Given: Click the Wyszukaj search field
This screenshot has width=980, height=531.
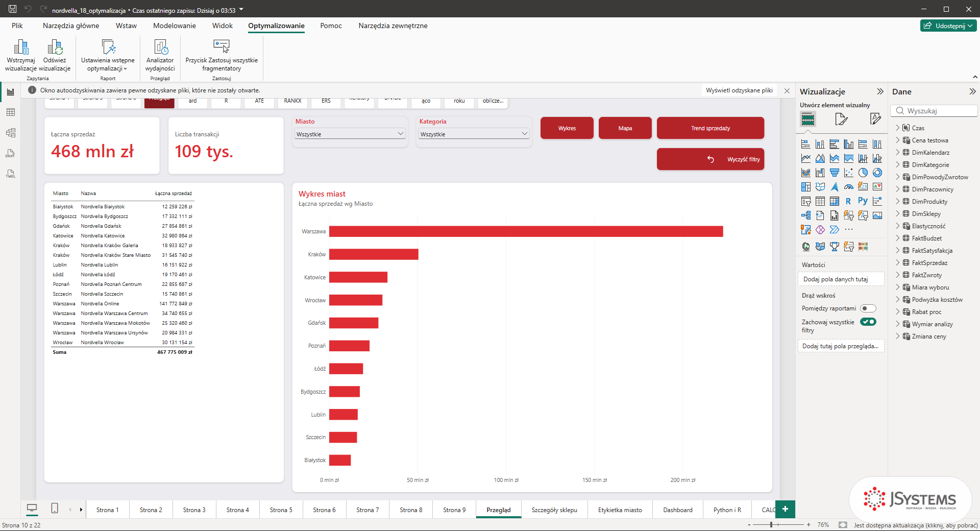Looking at the screenshot, I should click(x=934, y=111).
